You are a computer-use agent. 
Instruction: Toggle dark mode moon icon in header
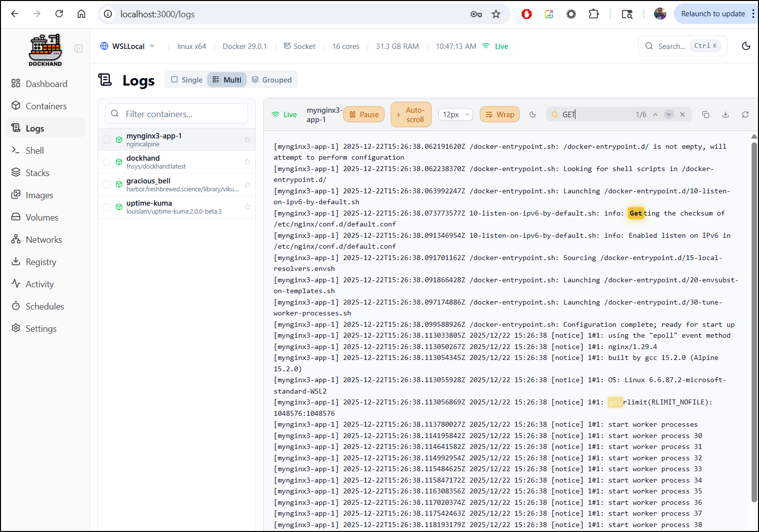746,46
